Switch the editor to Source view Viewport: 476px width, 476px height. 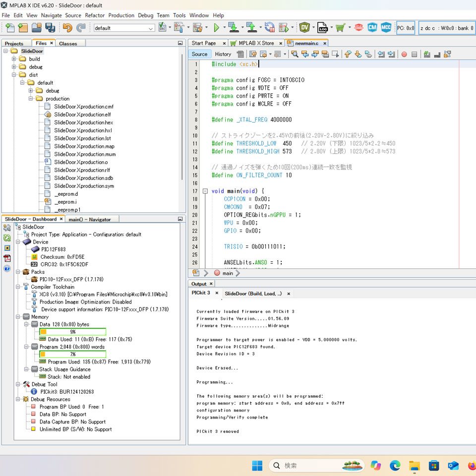tap(199, 54)
